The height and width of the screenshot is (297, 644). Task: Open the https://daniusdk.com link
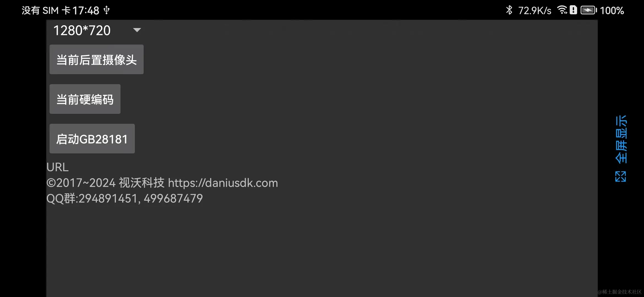(x=223, y=183)
